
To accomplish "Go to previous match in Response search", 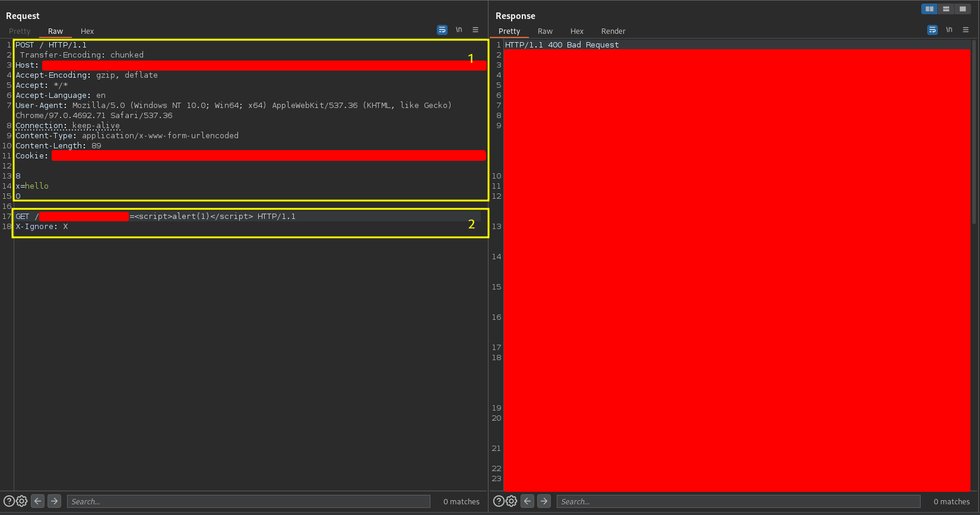I will click(x=528, y=501).
